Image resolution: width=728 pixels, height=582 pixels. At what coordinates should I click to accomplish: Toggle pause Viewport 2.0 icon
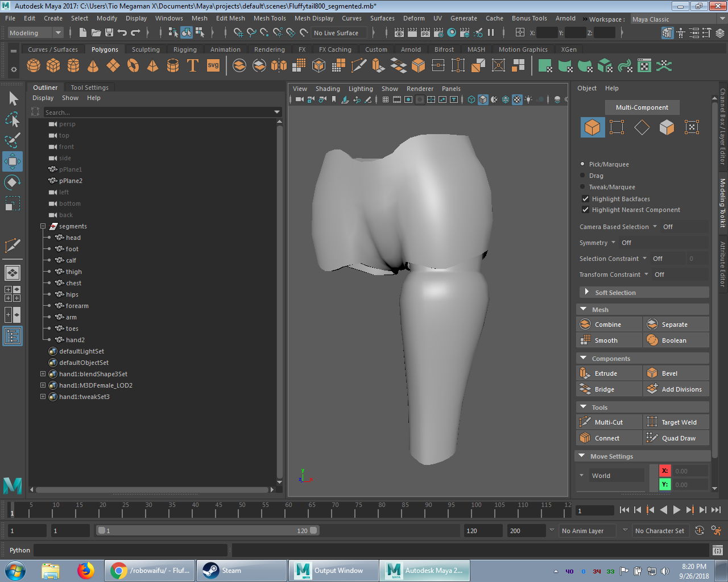(491, 33)
